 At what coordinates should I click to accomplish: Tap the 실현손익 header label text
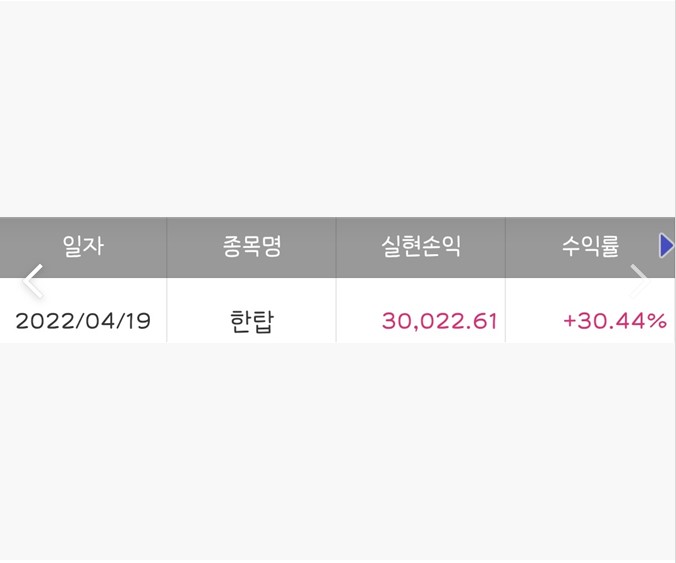click(421, 246)
